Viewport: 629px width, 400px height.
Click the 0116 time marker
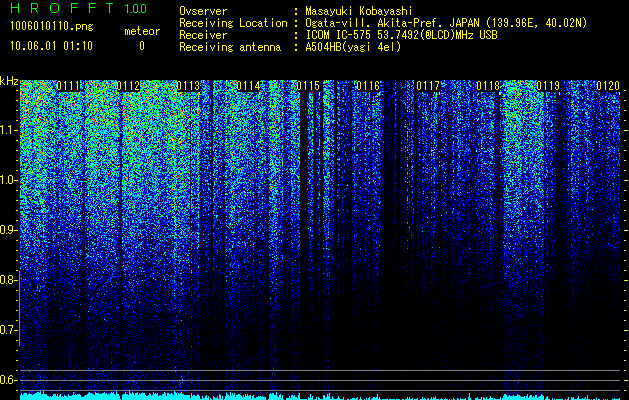(x=368, y=86)
